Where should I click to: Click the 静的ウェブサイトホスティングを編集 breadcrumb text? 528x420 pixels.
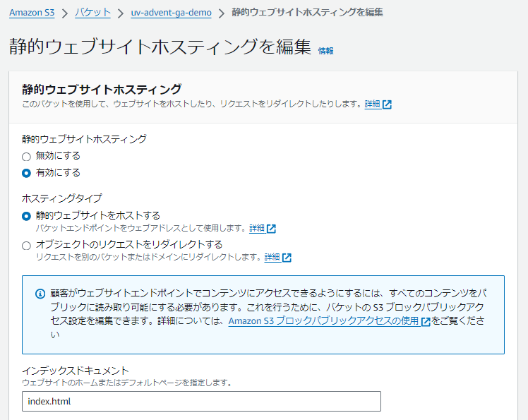307,13
